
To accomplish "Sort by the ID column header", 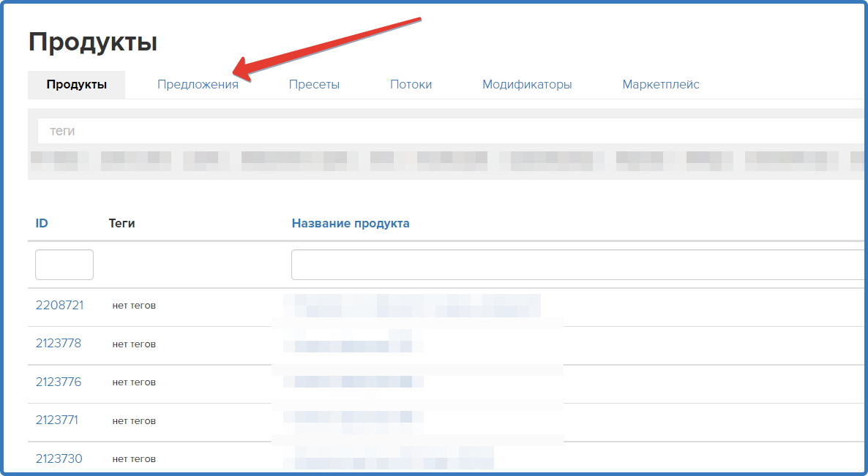I will point(42,223).
